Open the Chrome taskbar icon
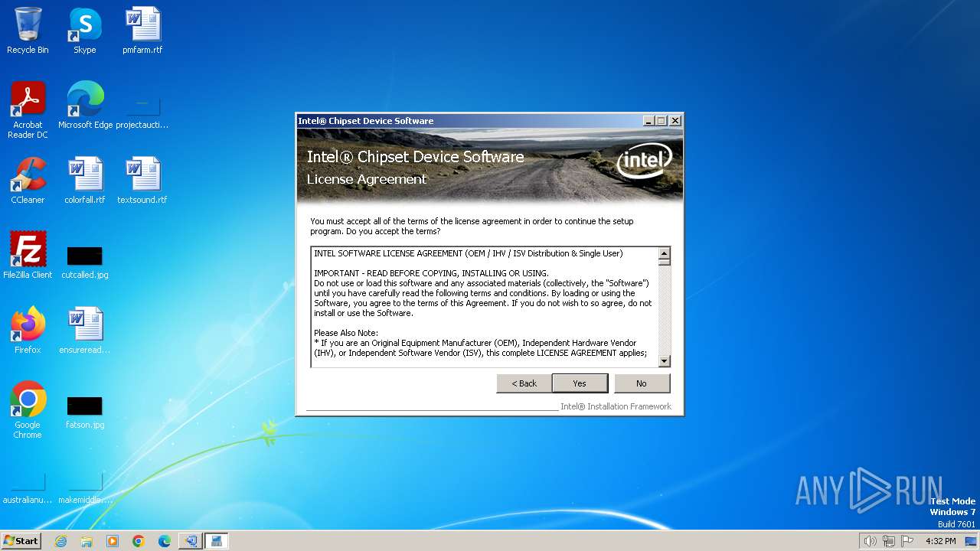The image size is (980, 551). pyautogui.click(x=139, y=541)
